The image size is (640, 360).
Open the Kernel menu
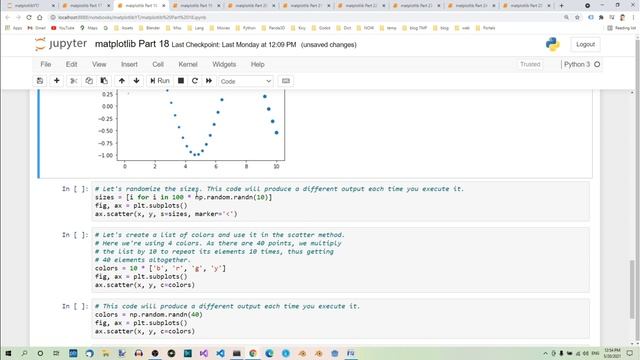(188, 64)
